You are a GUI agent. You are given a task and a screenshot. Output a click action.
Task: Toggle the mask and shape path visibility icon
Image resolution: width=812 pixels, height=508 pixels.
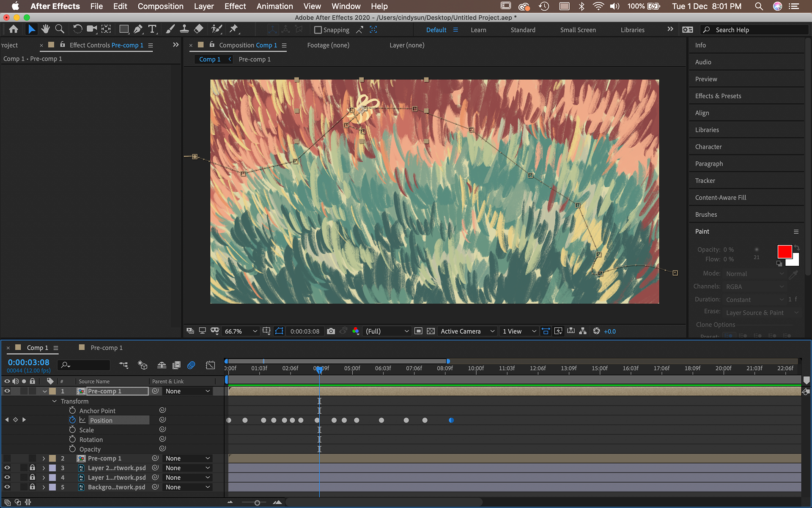pyautogui.click(x=279, y=331)
